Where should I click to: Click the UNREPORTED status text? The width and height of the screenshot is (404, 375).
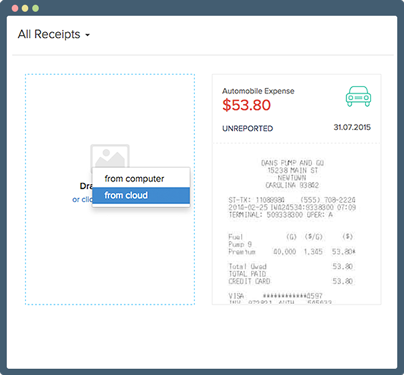[248, 128]
